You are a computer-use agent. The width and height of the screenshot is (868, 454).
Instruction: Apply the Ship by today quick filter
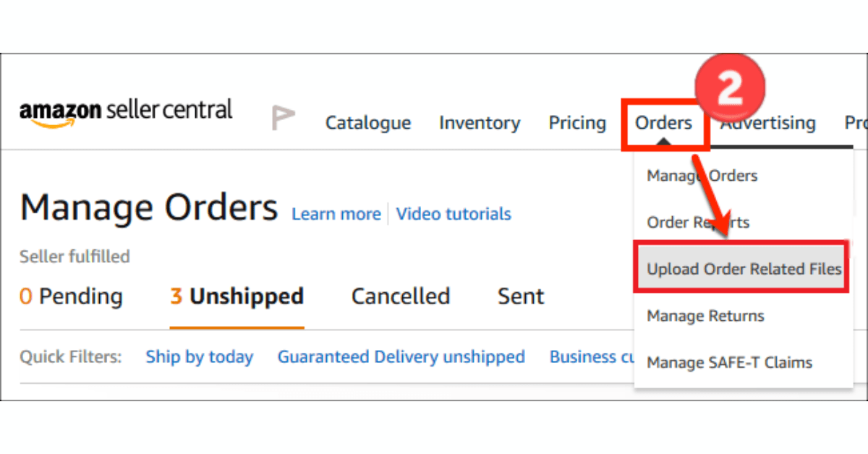coord(199,356)
